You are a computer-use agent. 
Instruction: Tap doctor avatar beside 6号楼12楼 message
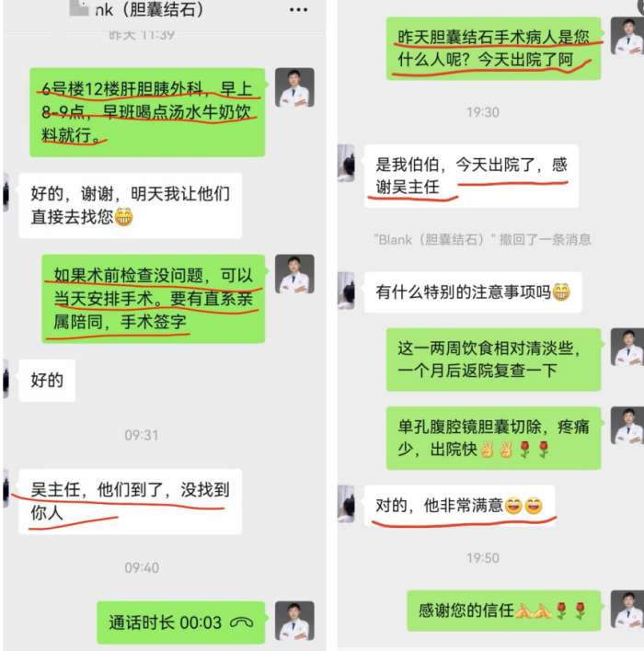coord(294,87)
